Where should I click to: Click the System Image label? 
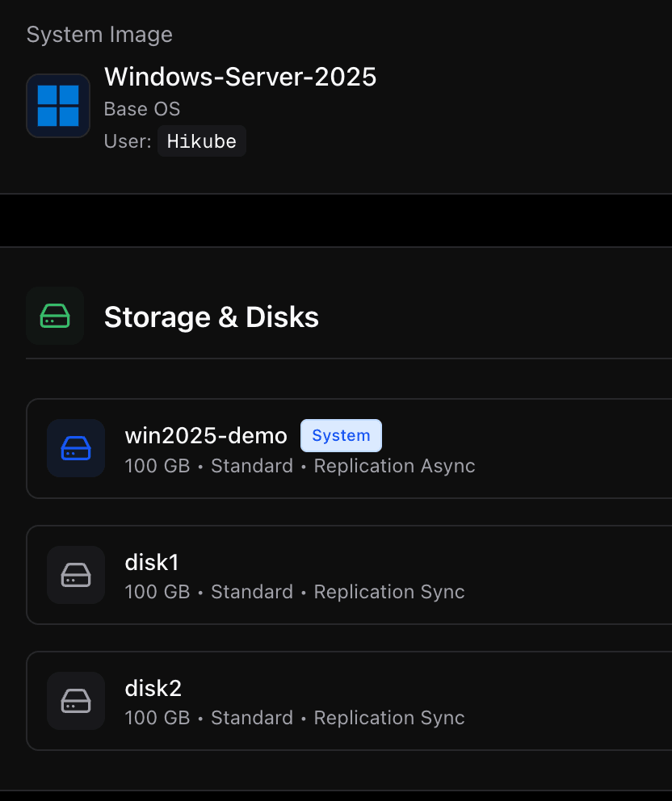tap(99, 35)
